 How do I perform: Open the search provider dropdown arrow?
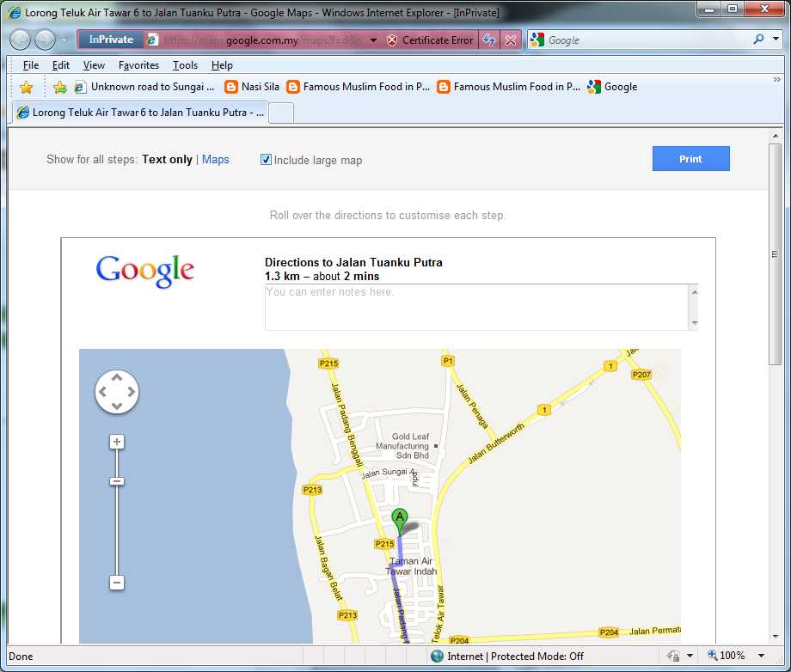774,39
